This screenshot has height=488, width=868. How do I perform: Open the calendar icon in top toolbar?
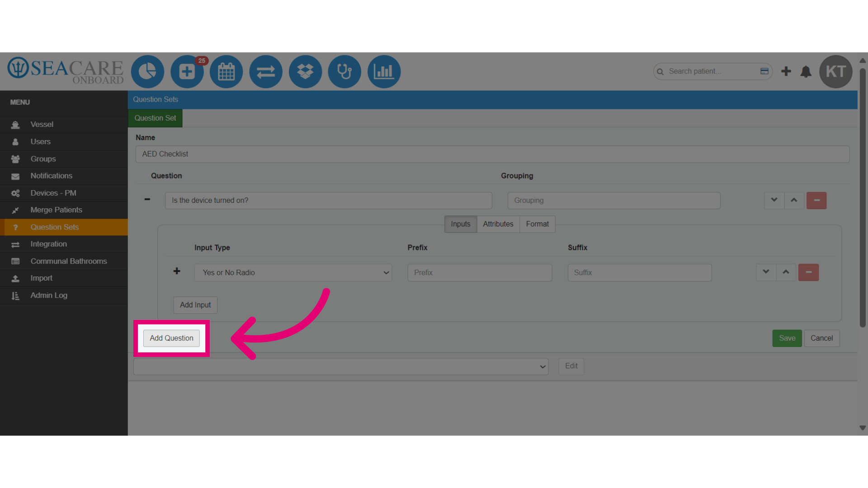(x=226, y=71)
